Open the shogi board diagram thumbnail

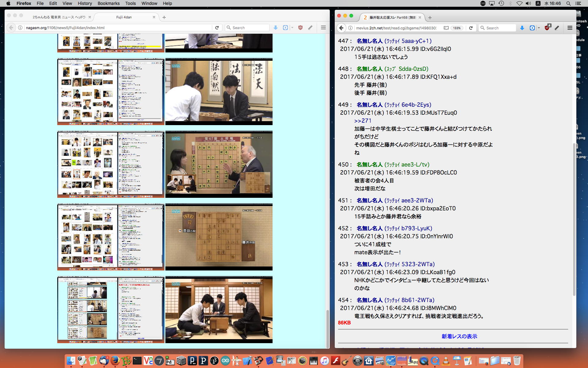pos(219,237)
